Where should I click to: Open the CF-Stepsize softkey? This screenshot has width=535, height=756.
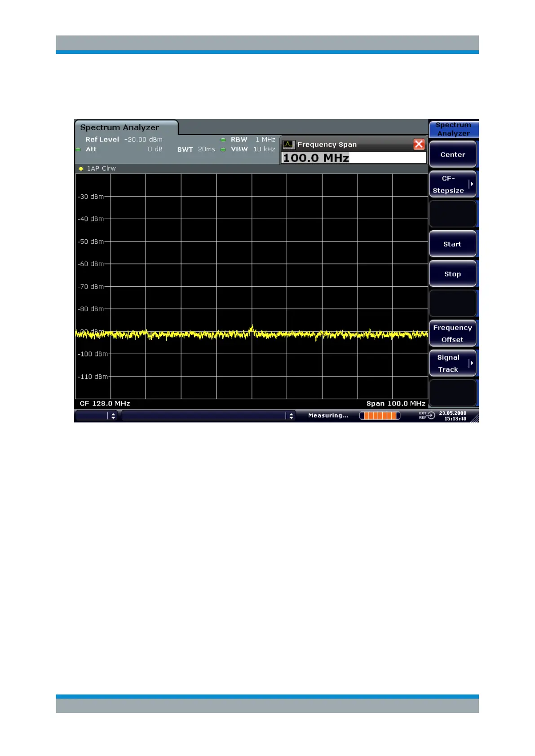[452, 184]
